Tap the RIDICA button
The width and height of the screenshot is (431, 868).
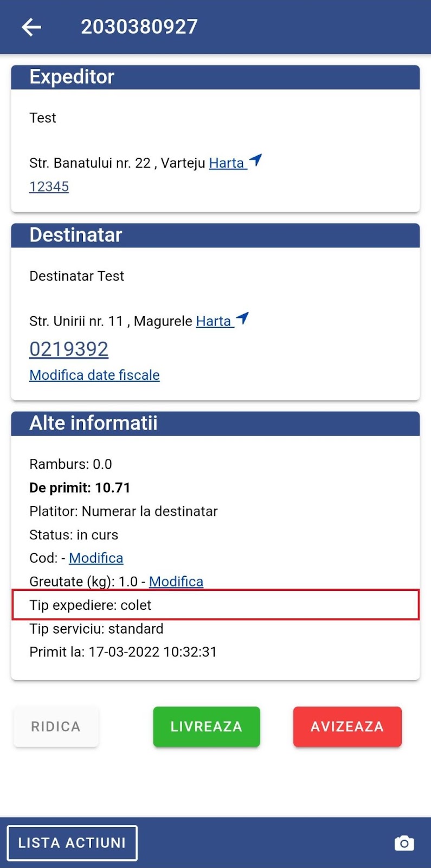coord(56,726)
